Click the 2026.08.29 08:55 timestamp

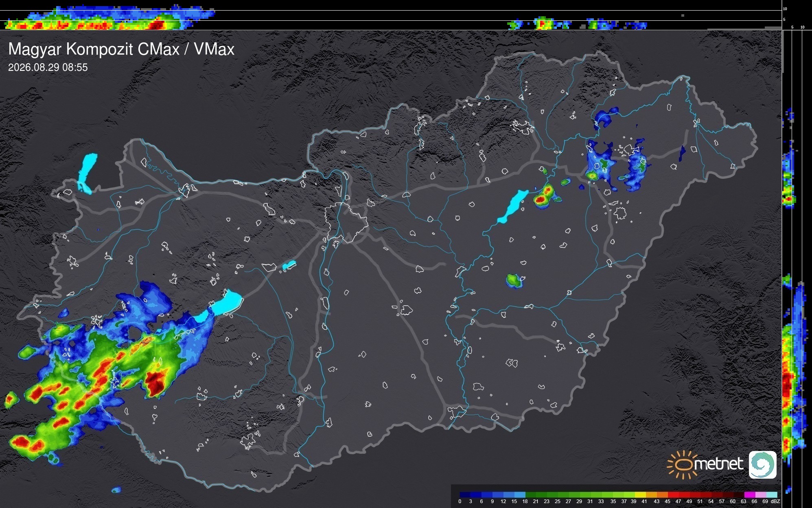(48, 67)
